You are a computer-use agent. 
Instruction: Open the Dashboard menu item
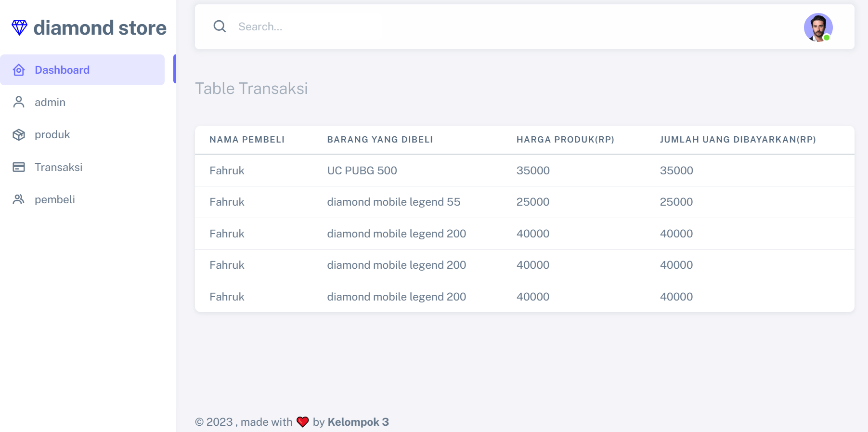[62, 70]
